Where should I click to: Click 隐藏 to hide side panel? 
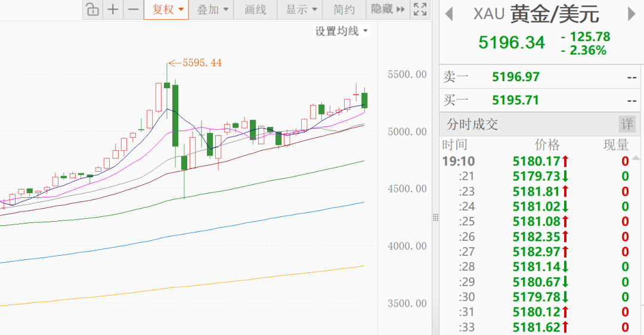[x=388, y=10]
